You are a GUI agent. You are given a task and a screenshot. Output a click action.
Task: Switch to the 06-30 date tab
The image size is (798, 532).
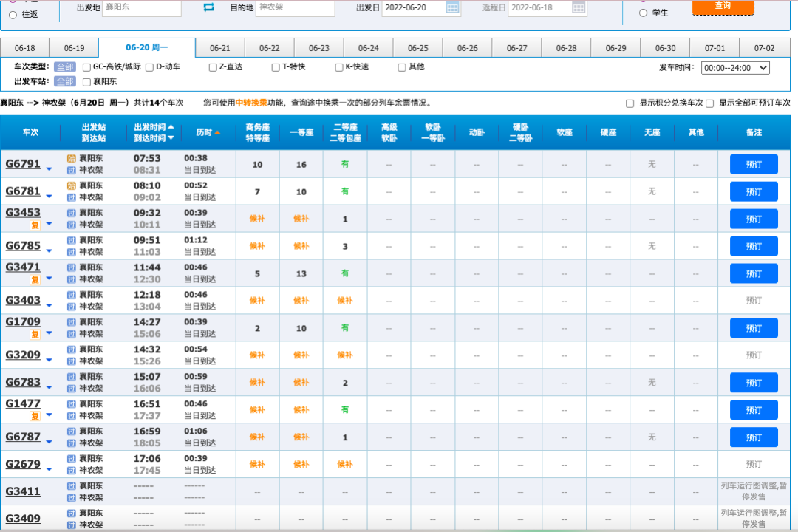click(x=665, y=48)
